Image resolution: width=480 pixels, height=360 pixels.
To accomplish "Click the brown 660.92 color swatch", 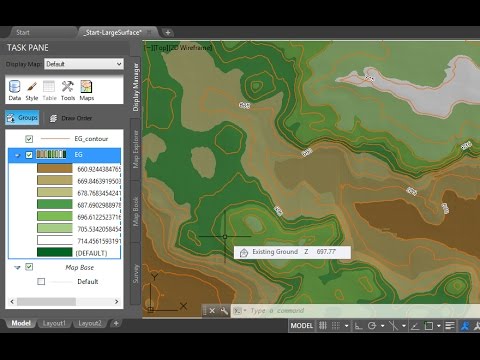I will click(55, 168).
